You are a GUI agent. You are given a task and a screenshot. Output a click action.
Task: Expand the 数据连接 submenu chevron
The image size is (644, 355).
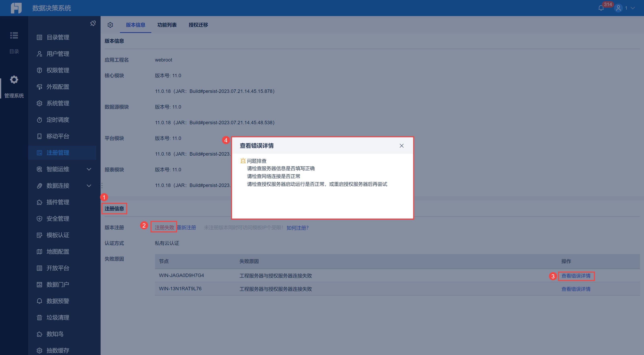click(89, 186)
